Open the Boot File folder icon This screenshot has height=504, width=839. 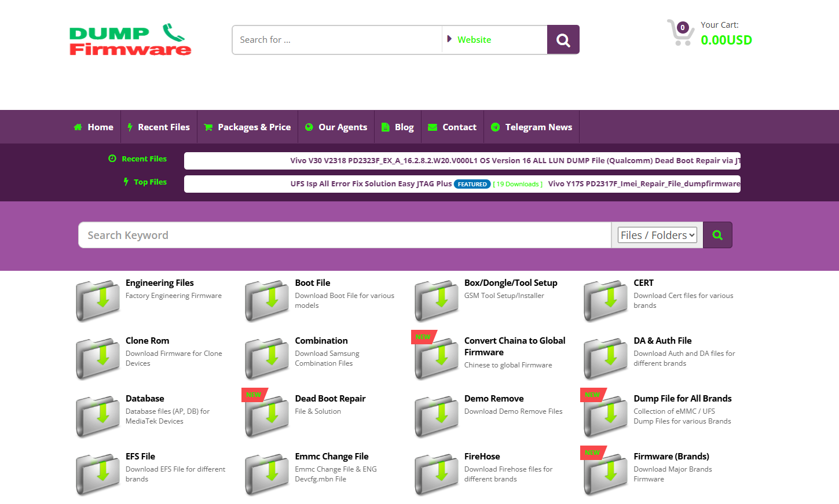(267, 300)
